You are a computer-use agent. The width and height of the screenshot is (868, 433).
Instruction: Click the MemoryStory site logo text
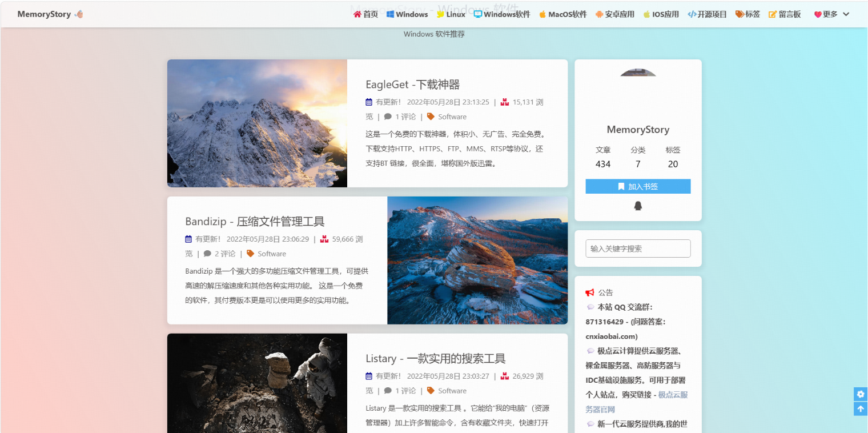pyautogui.click(x=44, y=14)
